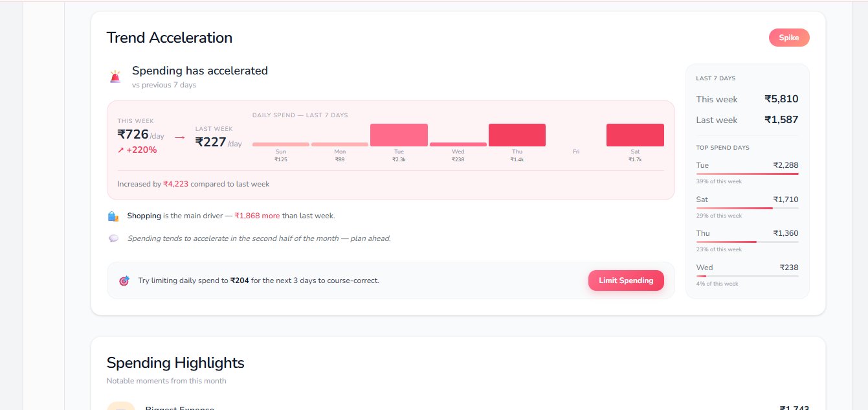
Task: Click the Spike status badge
Action: coord(788,38)
